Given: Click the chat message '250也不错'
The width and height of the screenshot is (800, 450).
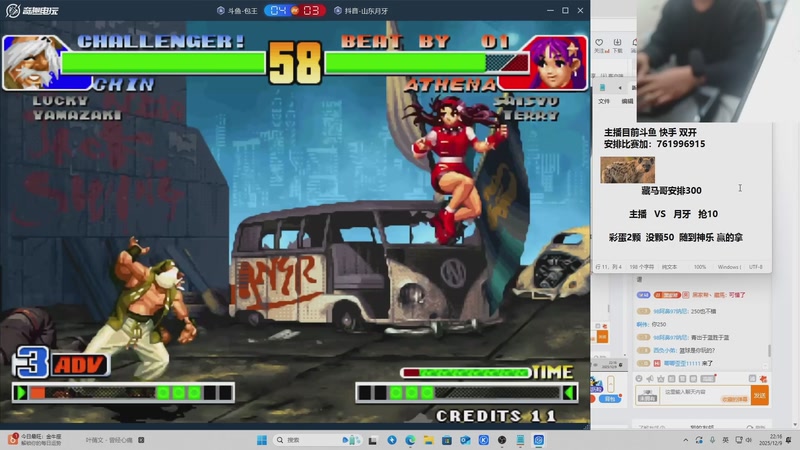Looking at the screenshot, I should tap(704, 311).
